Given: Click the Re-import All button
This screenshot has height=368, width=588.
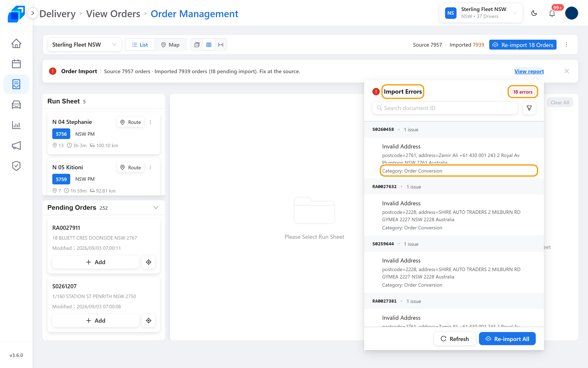Looking at the screenshot, I should tap(507, 339).
